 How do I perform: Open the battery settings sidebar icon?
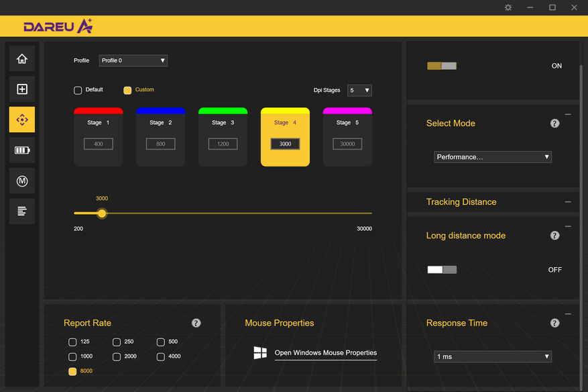tap(22, 150)
